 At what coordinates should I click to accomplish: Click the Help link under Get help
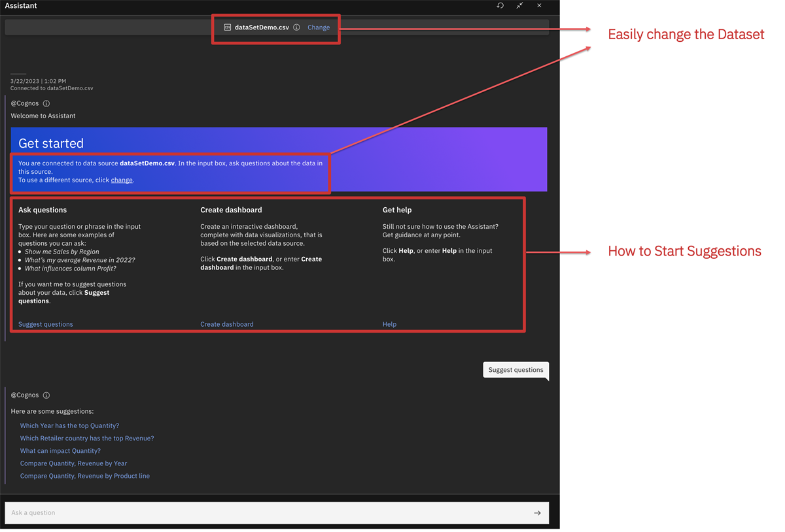point(389,324)
